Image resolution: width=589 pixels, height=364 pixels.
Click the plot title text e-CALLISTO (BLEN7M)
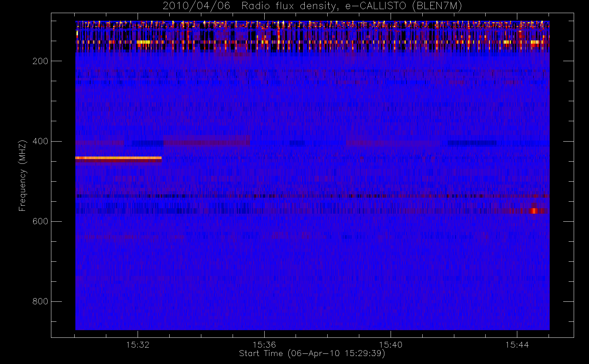point(404,6)
